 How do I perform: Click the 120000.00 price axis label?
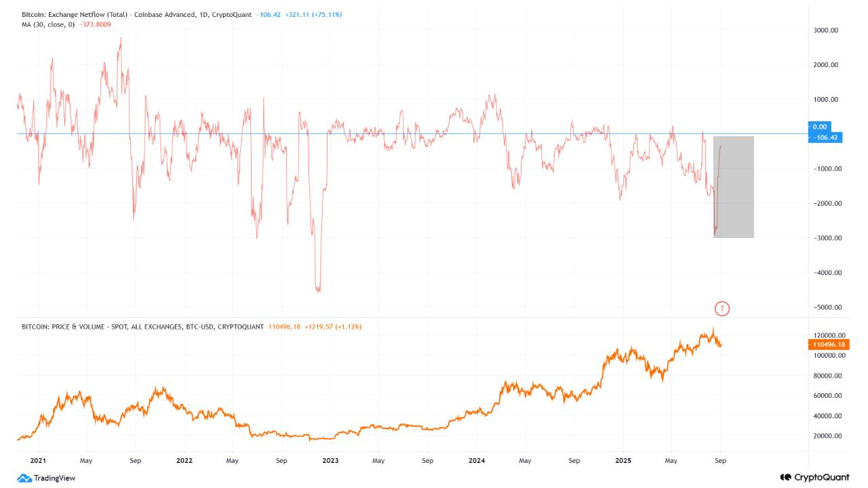point(828,335)
